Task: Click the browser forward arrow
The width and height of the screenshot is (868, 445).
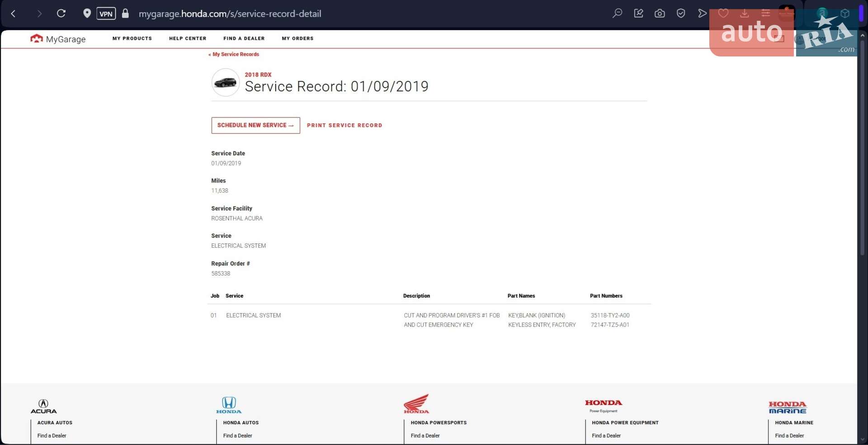Action: (39, 14)
